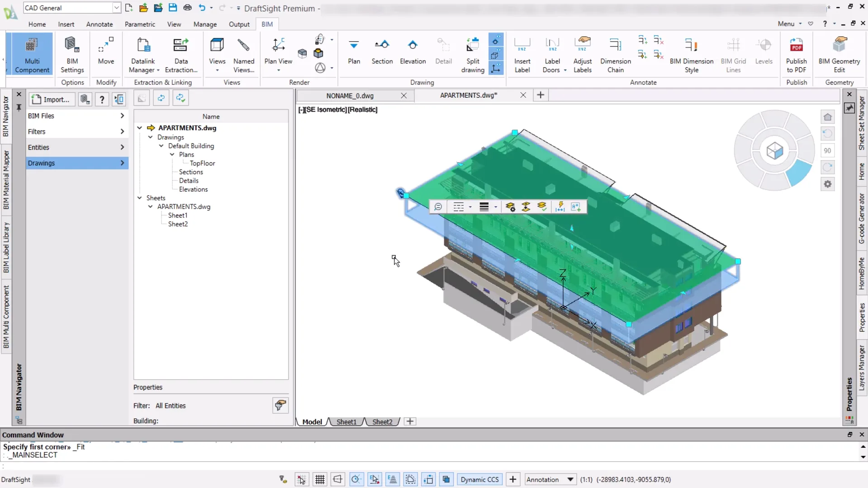Screen dimensions: 868x488
Task: Open BIM Settings
Action: [x=72, y=54]
